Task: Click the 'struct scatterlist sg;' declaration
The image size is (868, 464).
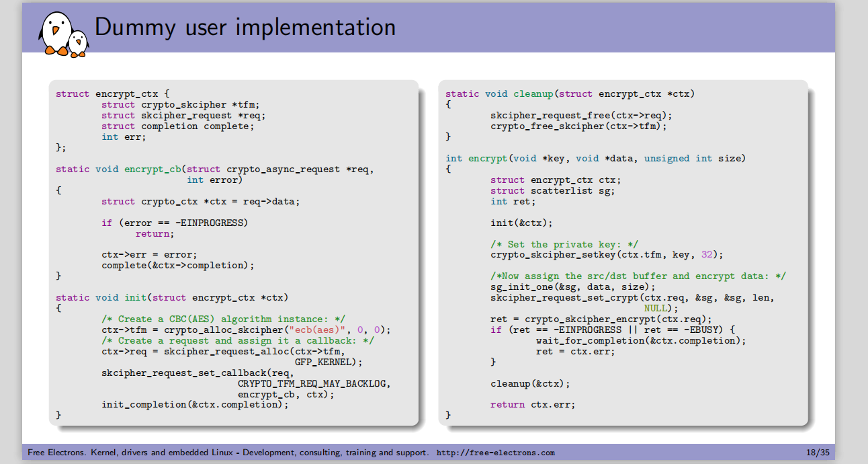Action: (x=553, y=191)
